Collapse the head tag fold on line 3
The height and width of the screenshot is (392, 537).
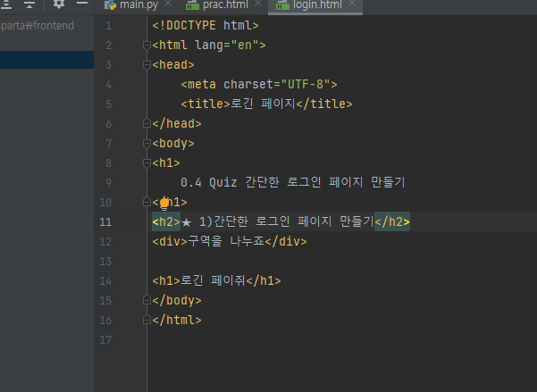pos(147,65)
